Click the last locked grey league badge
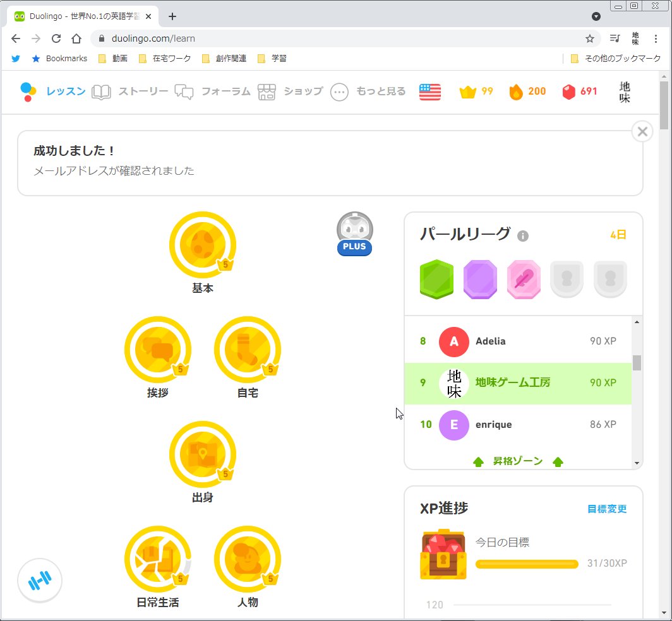Image resolution: width=672 pixels, height=621 pixels. click(610, 279)
